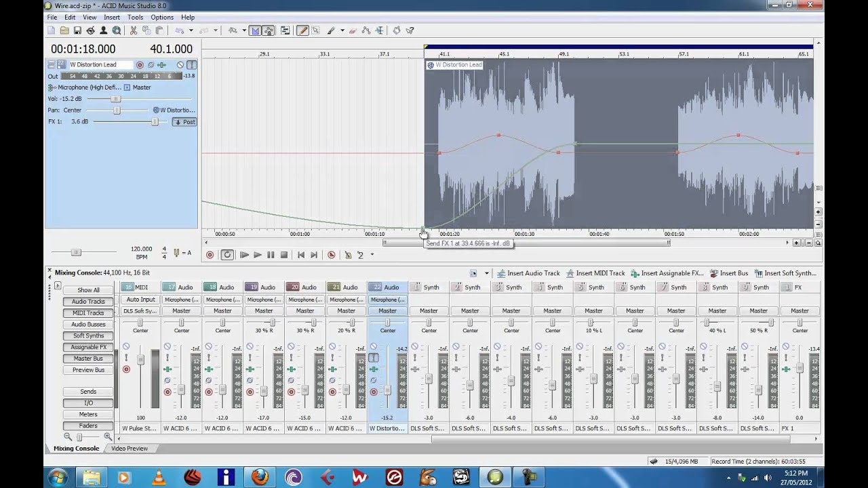The width and height of the screenshot is (868, 488).
Task: Open a project with the folder icon
Action: point(64,30)
